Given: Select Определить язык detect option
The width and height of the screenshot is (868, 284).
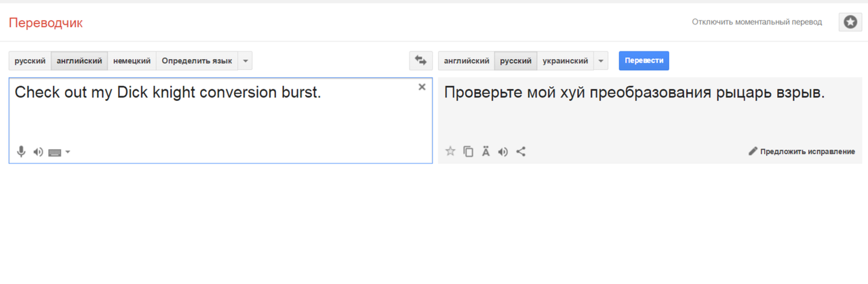Looking at the screenshot, I should (x=197, y=60).
